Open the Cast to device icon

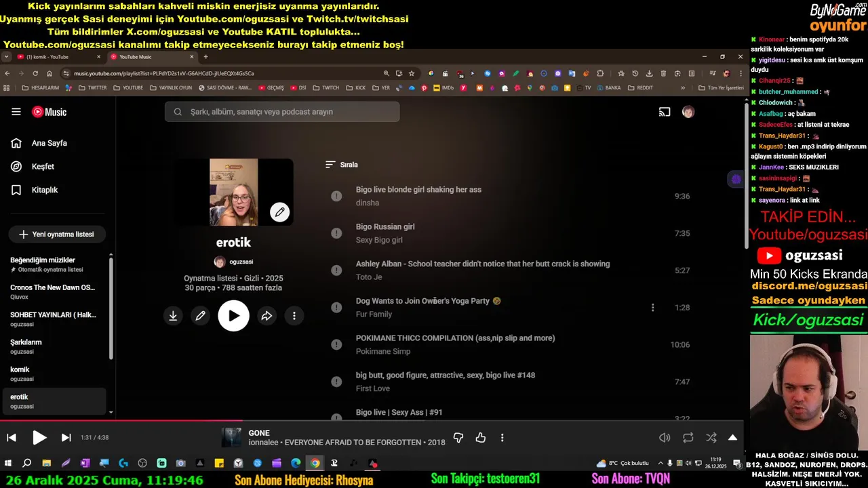(665, 112)
